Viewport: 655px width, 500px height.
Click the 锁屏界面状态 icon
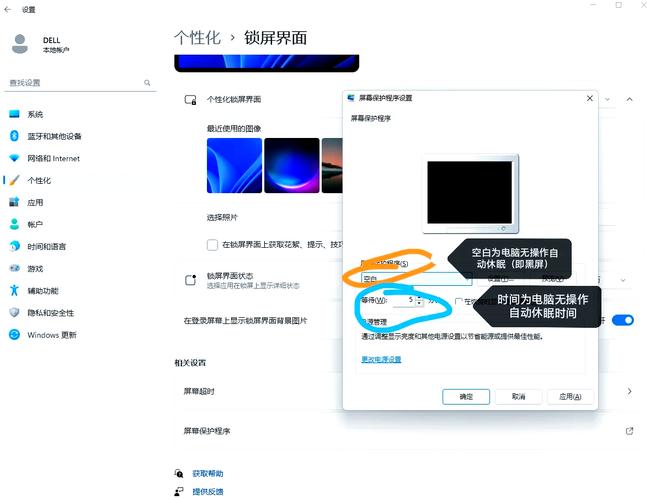click(x=190, y=280)
